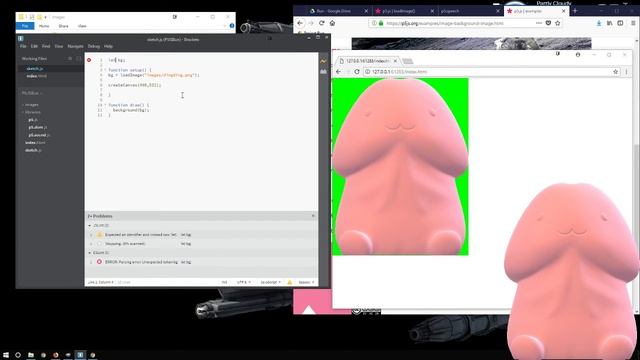
Task: Click the Pocket icon in Firefox address bar
Action: (548, 23)
